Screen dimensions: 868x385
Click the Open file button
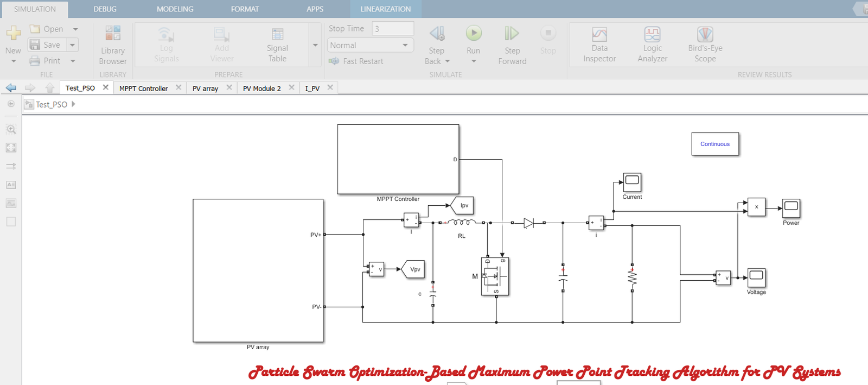pos(47,29)
